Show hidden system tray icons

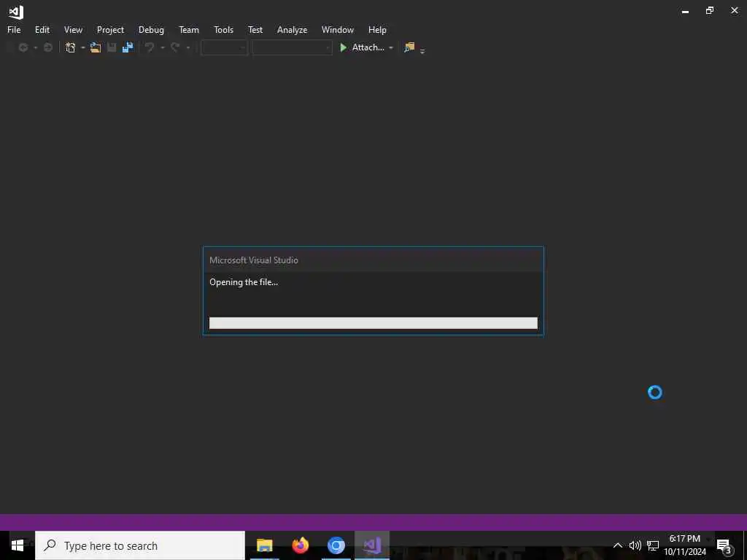(617, 545)
